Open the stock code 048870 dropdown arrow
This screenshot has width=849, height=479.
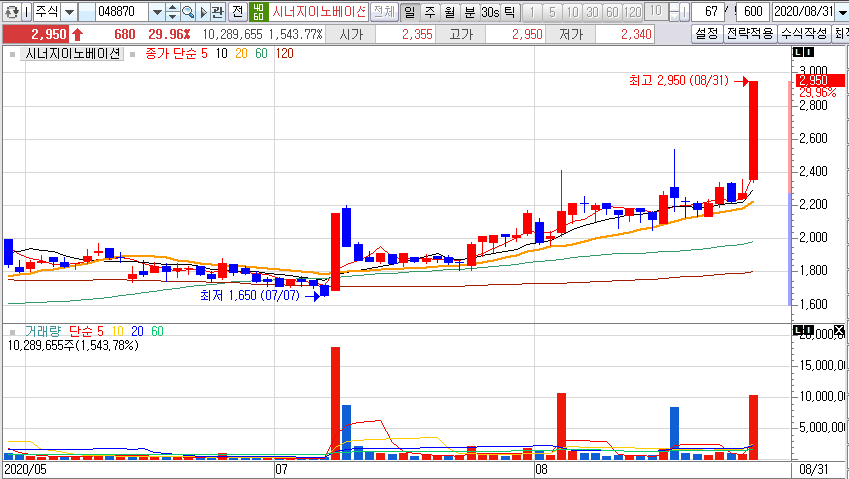point(157,11)
